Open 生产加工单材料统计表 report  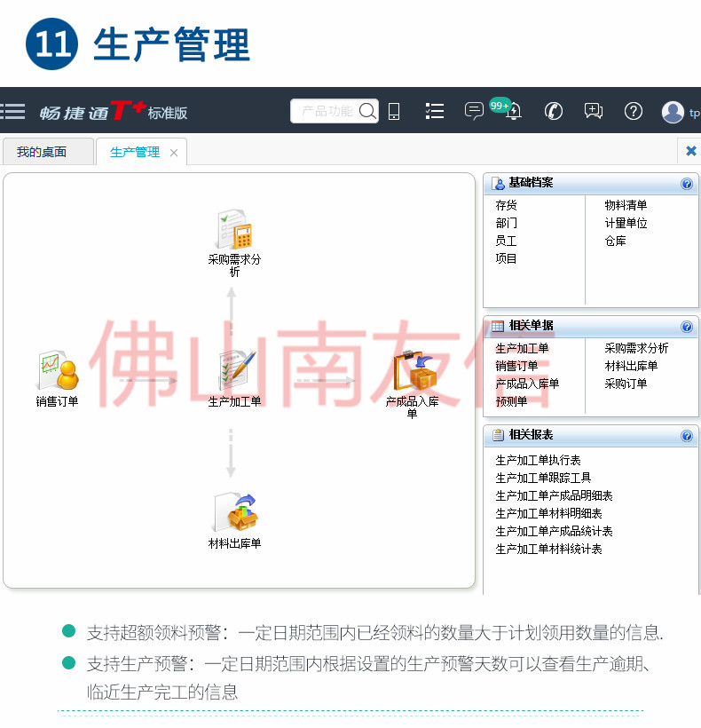(x=549, y=550)
